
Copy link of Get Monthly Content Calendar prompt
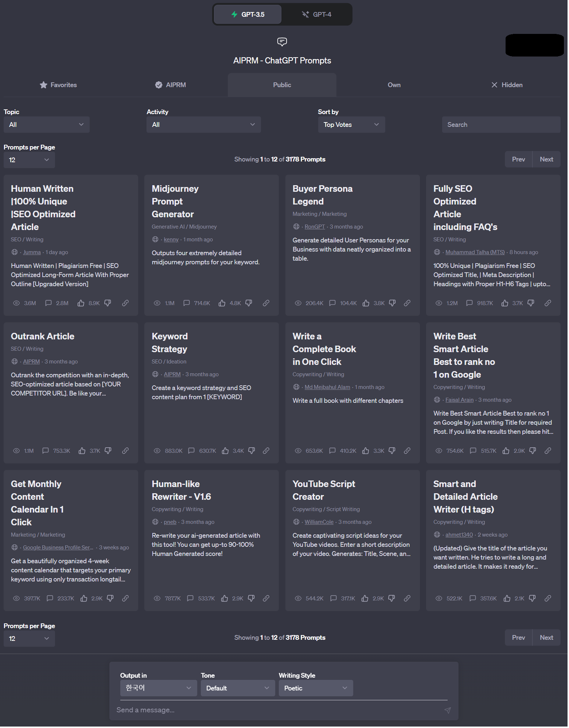point(125,599)
